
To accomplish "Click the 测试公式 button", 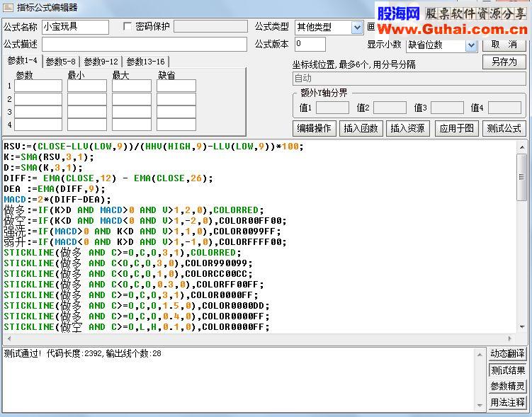I will [504, 128].
